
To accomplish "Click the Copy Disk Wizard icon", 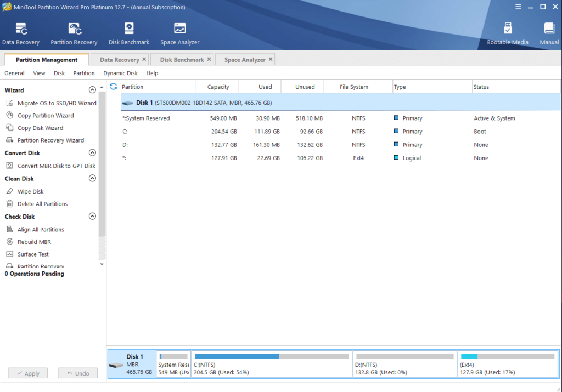I will [10, 128].
